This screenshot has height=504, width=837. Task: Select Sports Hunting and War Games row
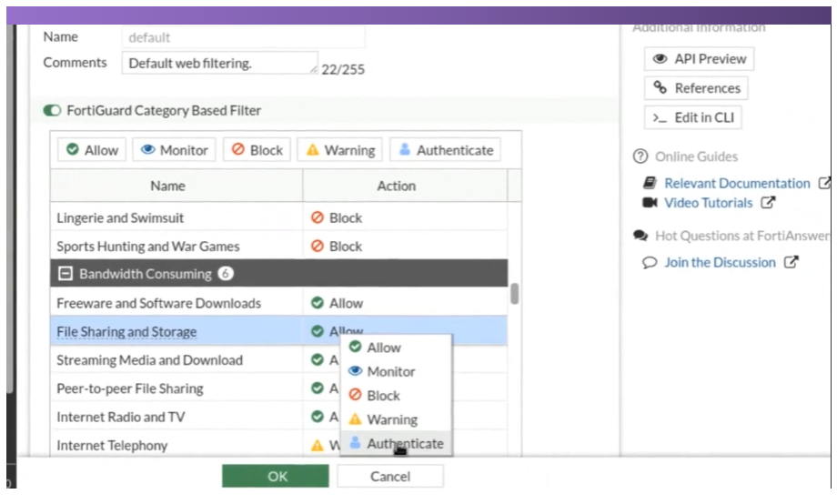pos(279,247)
